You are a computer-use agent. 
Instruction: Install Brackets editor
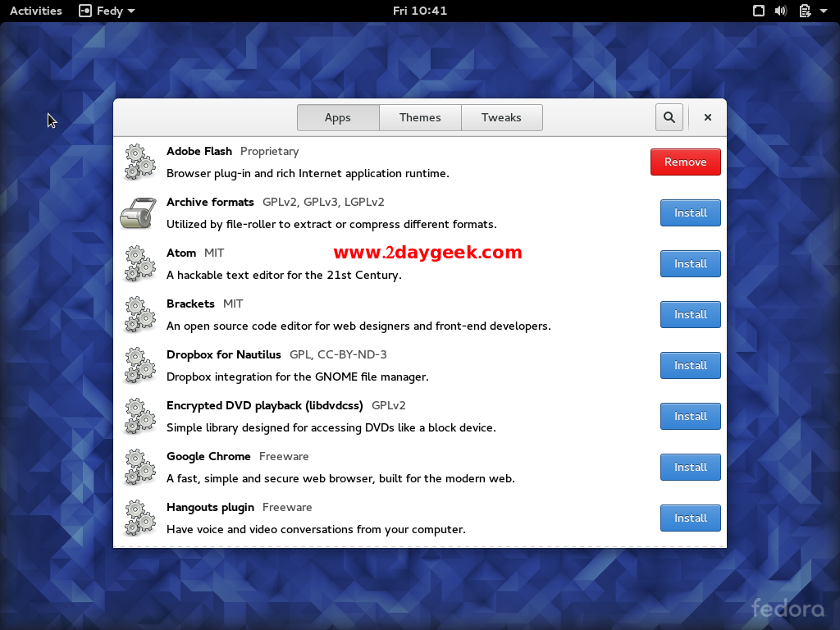click(x=690, y=314)
